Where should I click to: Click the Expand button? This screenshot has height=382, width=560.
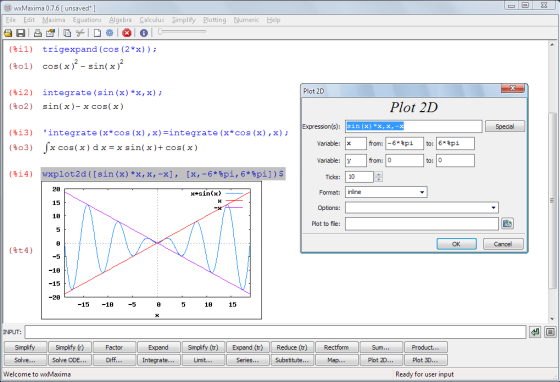159,347
